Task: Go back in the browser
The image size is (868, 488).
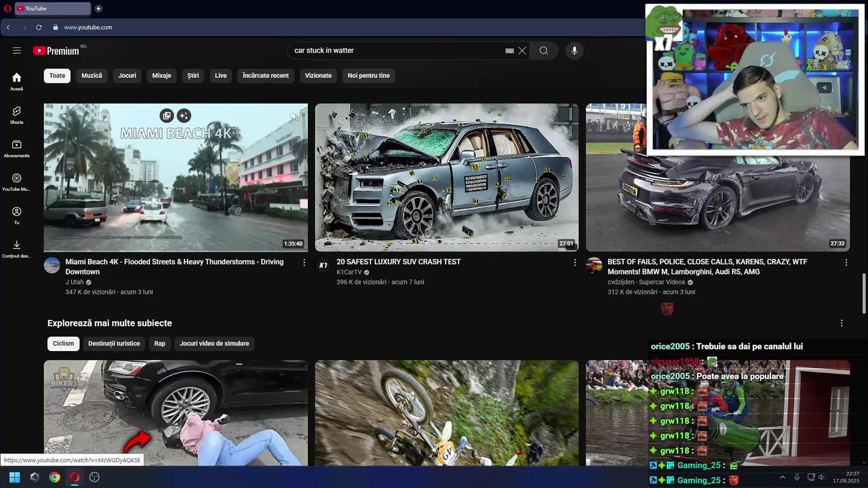Action: pos(8,27)
